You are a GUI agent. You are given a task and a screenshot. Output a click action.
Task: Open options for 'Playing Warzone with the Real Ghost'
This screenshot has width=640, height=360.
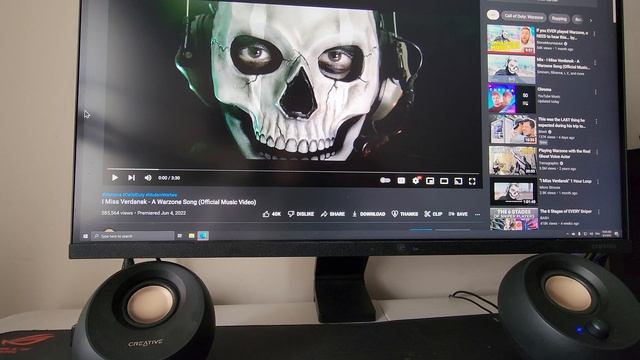597,152
